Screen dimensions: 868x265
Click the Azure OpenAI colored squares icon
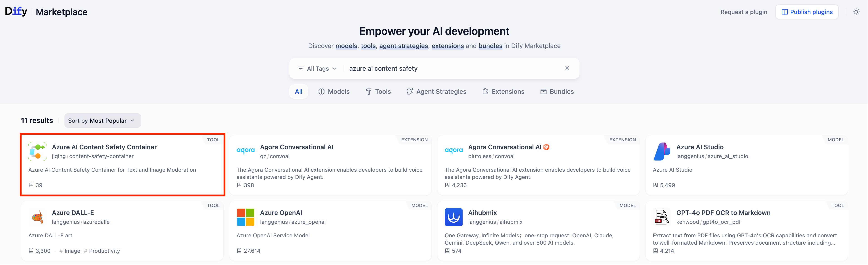(245, 217)
